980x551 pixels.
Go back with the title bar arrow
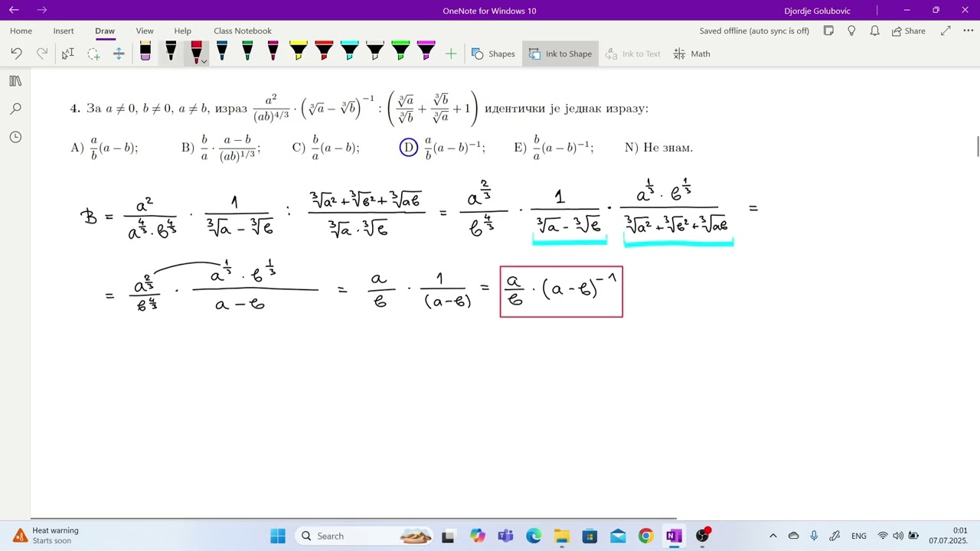coord(14,10)
